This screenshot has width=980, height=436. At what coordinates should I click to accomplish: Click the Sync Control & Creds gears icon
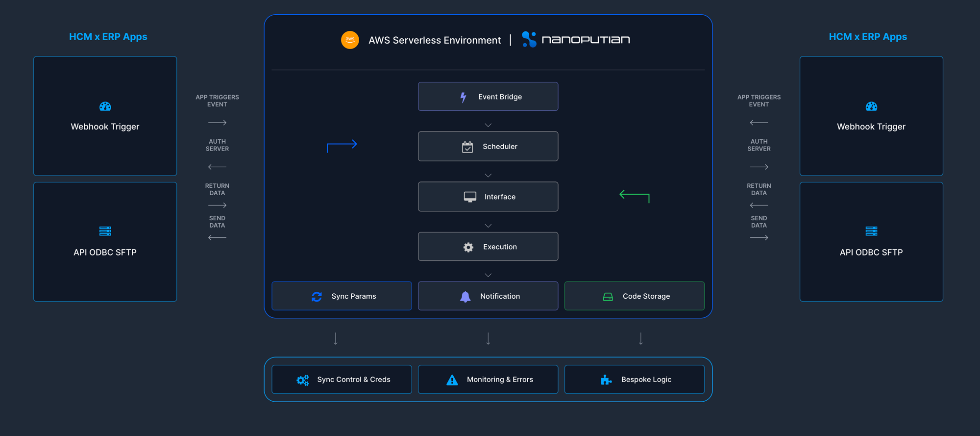coord(303,380)
